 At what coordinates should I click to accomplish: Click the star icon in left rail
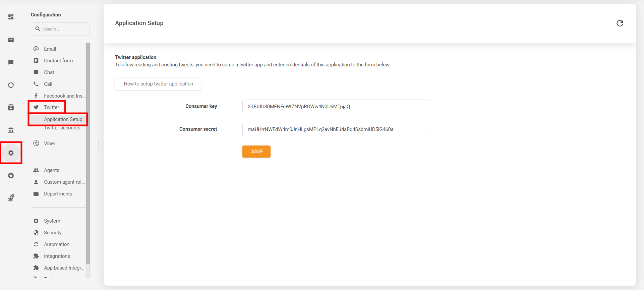[11, 176]
